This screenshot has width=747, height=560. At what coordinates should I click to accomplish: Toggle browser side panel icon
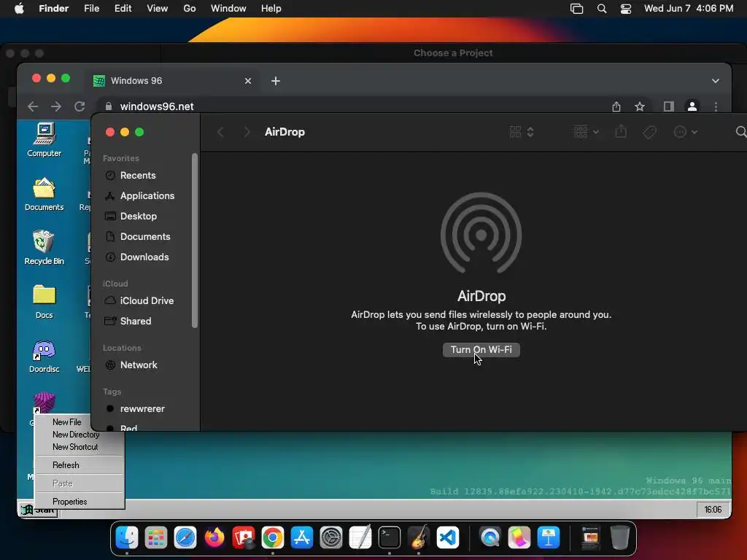pyautogui.click(x=669, y=106)
